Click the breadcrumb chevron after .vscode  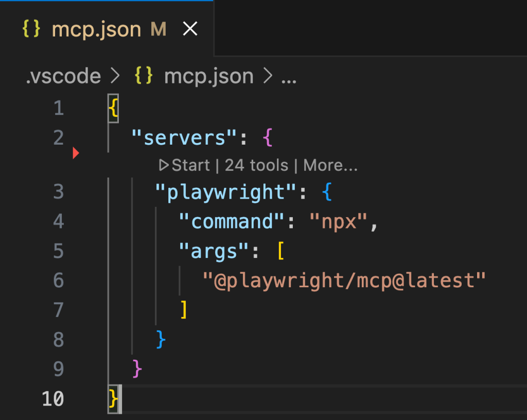click(116, 76)
